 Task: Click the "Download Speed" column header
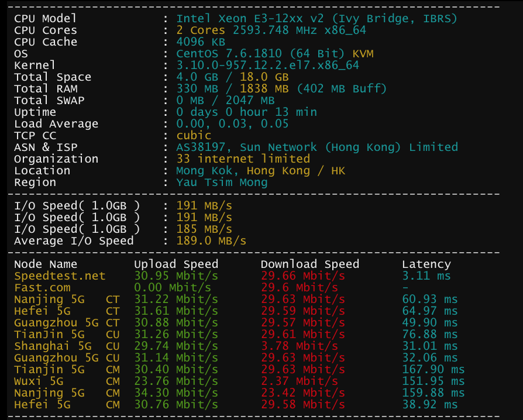click(x=309, y=264)
